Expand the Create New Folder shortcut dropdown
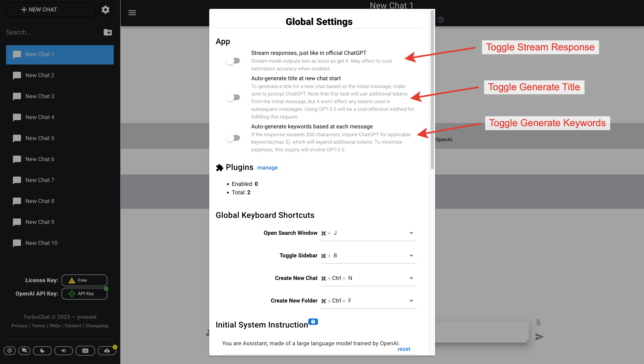Viewport: 644px width, 364px height. (x=411, y=301)
